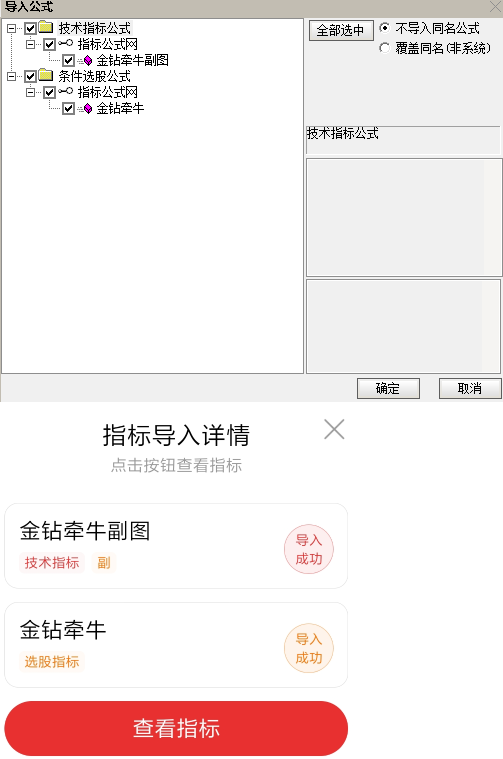
Task: Toggle the 条件选股公式 checkbox
Action: [x=30, y=76]
